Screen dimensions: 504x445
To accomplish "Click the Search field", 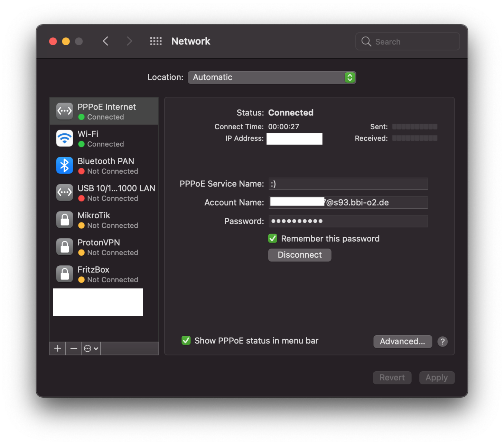I will (408, 41).
